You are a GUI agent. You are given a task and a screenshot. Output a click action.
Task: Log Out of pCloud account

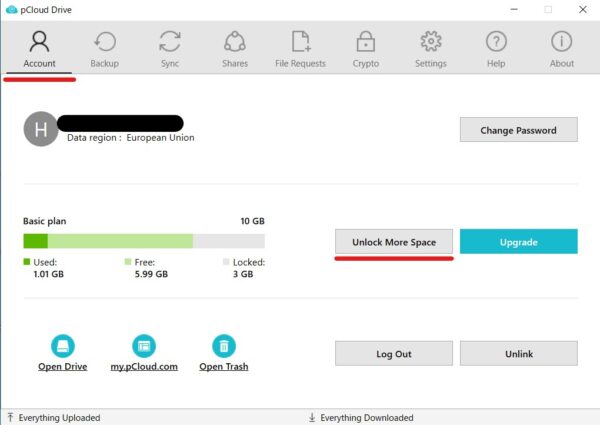click(x=394, y=353)
